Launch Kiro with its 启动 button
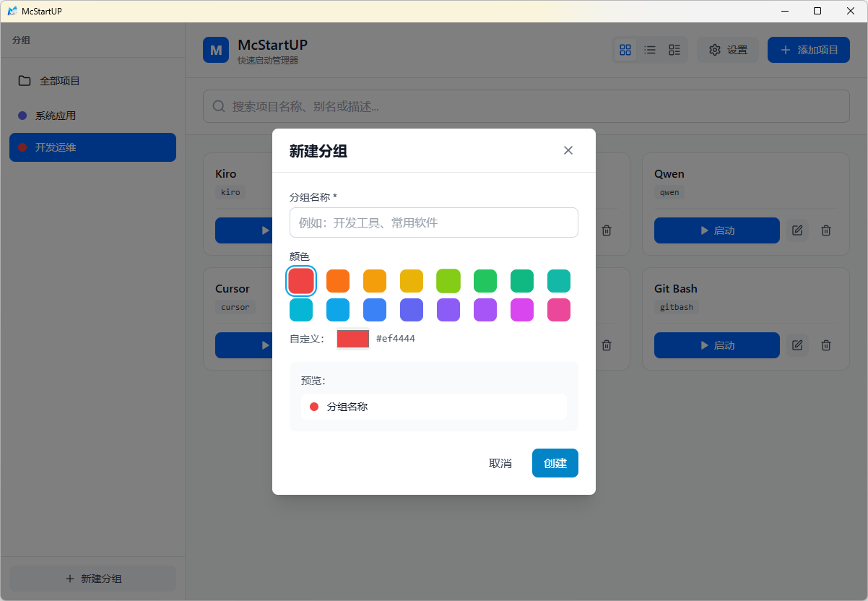 [243, 230]
